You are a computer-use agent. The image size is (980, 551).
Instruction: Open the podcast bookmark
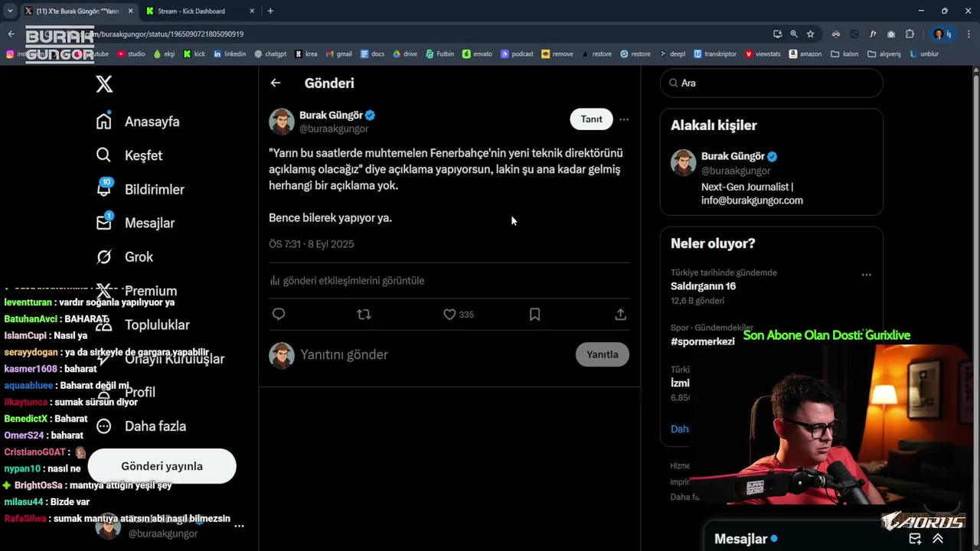[518, 54]
